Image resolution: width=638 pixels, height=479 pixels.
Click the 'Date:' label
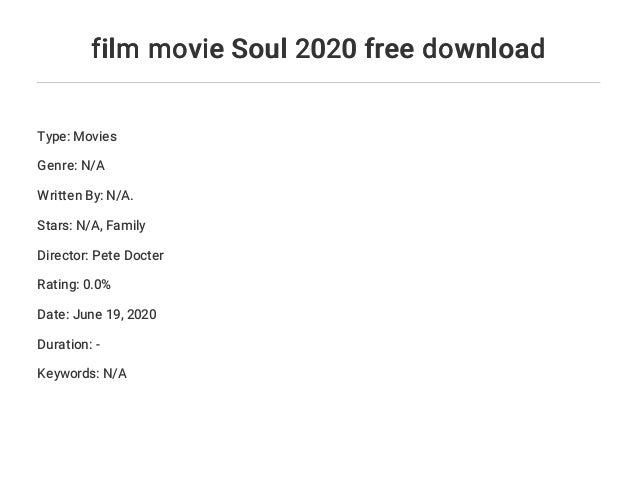coord(53,315)
